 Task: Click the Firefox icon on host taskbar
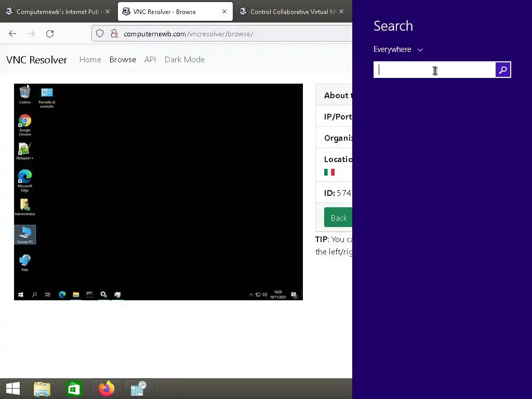pos(107,389)
